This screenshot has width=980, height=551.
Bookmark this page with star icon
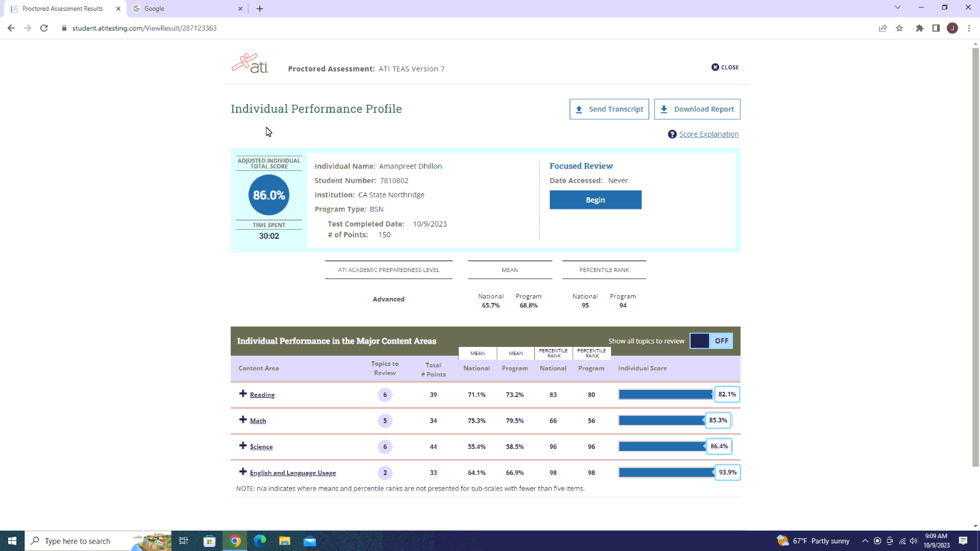tap(899, 28)
